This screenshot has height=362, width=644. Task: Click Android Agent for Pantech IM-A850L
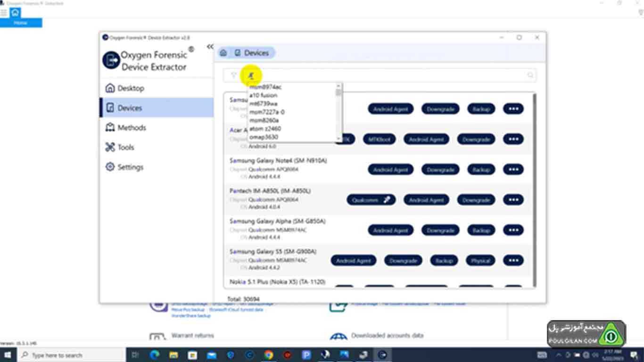[x=426, y=200]
